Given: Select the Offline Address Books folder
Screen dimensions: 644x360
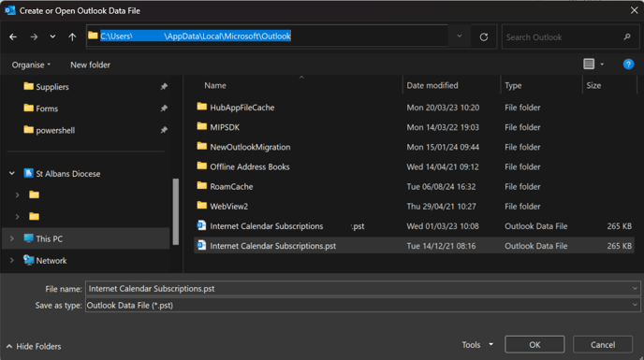Looking at the screenshot, I should pos(250,166).
